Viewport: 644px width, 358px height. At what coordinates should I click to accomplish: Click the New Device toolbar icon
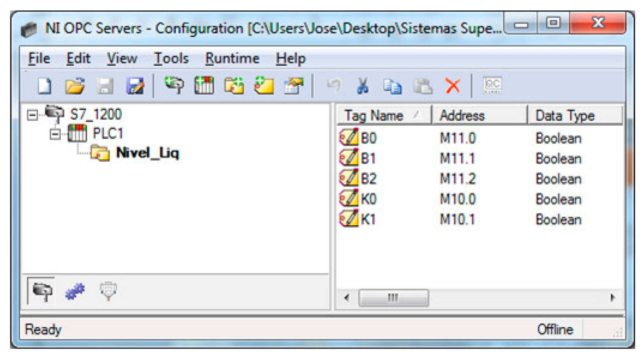coord(204,86)
